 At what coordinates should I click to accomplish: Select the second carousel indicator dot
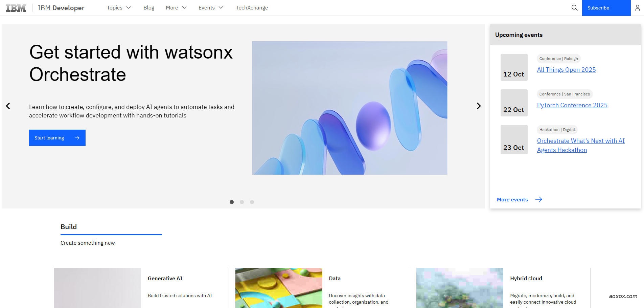point(242,202)
